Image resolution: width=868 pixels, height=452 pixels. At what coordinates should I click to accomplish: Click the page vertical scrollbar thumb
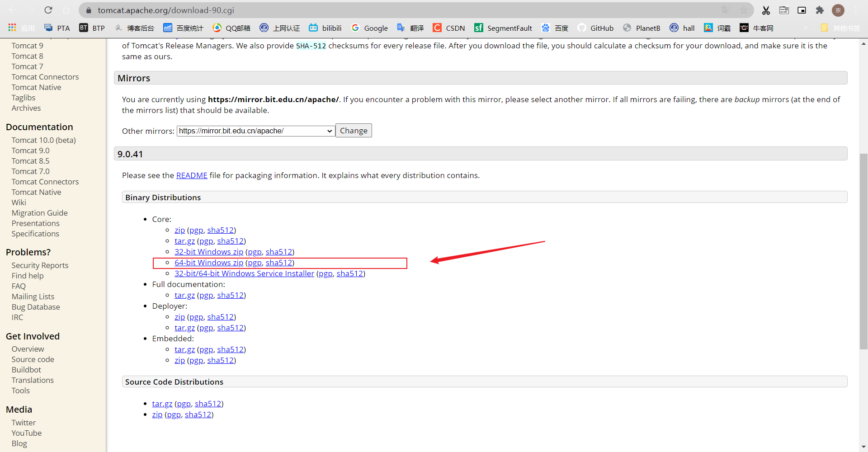pos(863,251)
